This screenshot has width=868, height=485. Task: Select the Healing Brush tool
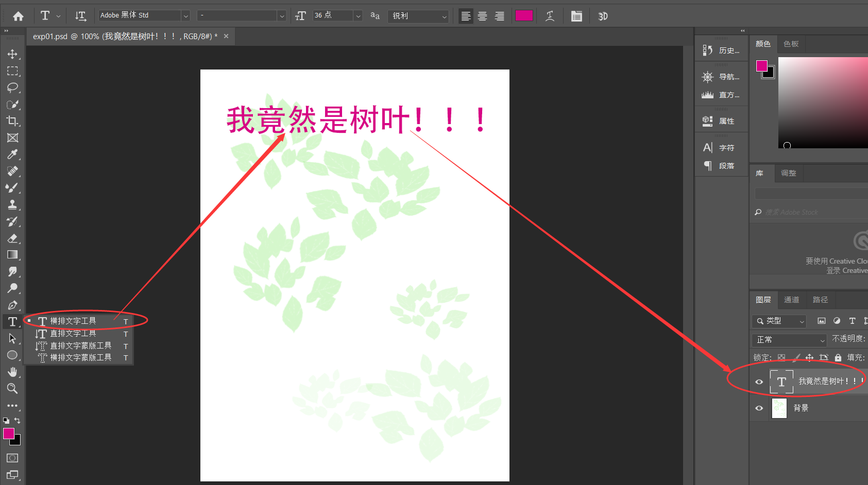coord(12,171)
